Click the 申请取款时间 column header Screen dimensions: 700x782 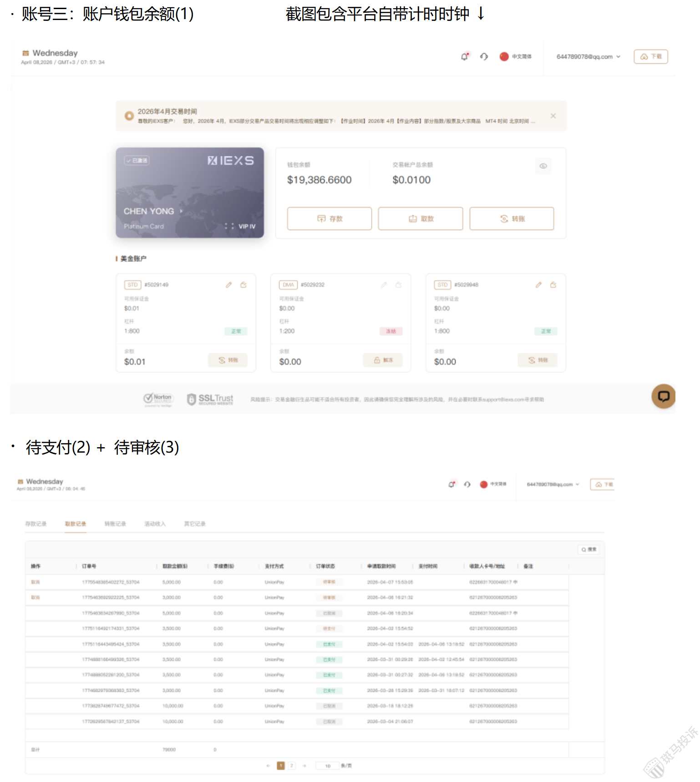tap(381, 566)
